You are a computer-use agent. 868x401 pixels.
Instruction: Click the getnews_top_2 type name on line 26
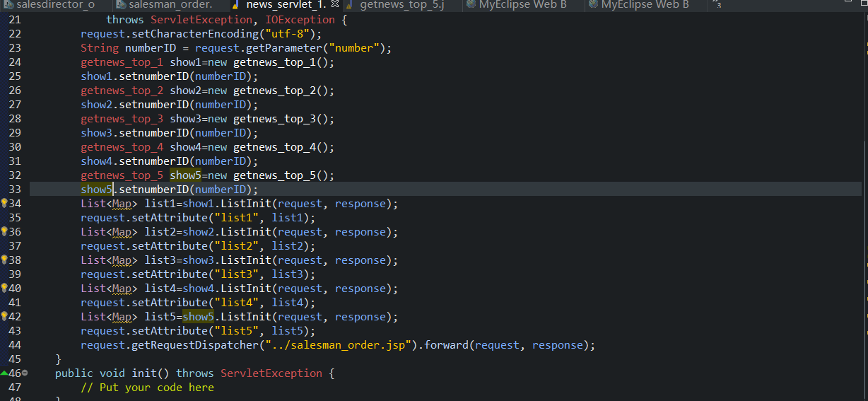(122, 90)
